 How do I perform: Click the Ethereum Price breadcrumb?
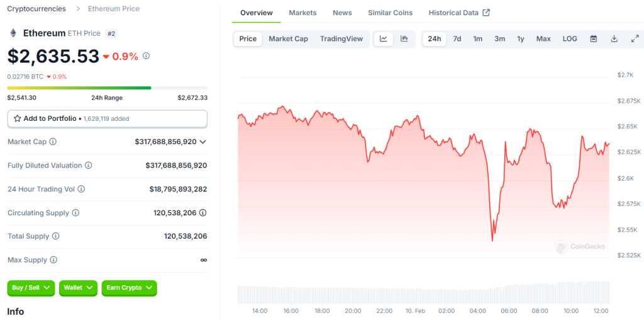[114, 9]
